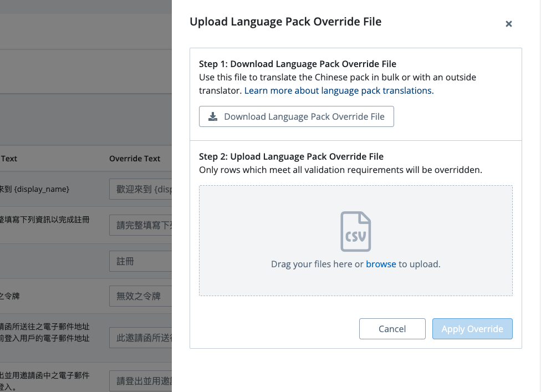Click the Step 2 section heading
541x392 pixels.
click(x=291, y=156)
